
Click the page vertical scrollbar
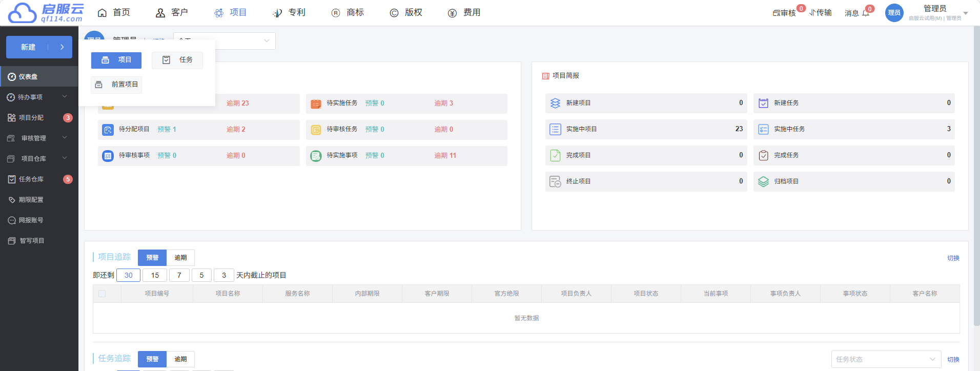coord(976,176)
